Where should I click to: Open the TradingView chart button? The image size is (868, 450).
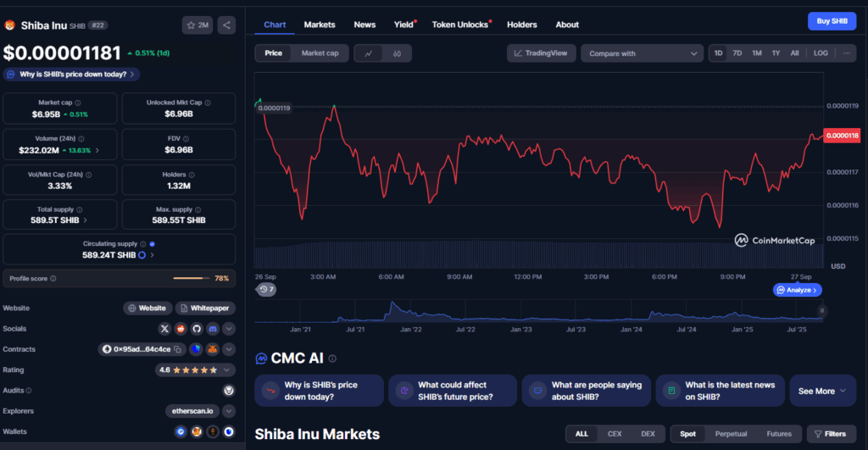pos(541,53)
